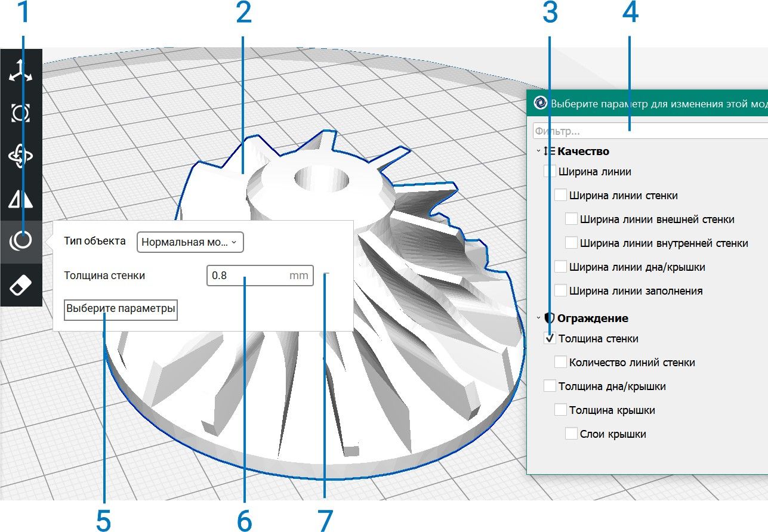Select the Rotate tool icon
Image resolution: width=768 pixels, height=532 pixels.
pyautogui.click(x=21, y=156)
